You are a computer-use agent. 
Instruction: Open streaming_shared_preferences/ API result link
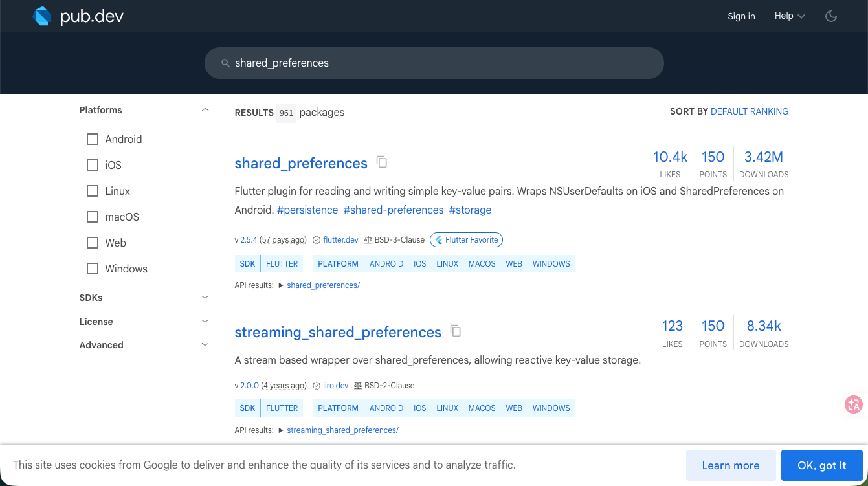click(x=342, y=430)
